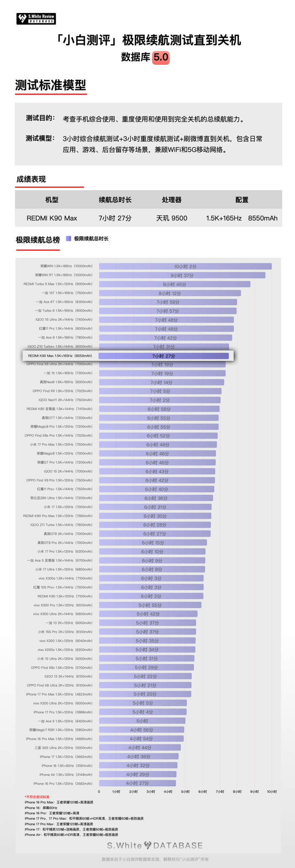Select the 机型 column header
Viewport: 295px width, 868px height.
(51, 200)
